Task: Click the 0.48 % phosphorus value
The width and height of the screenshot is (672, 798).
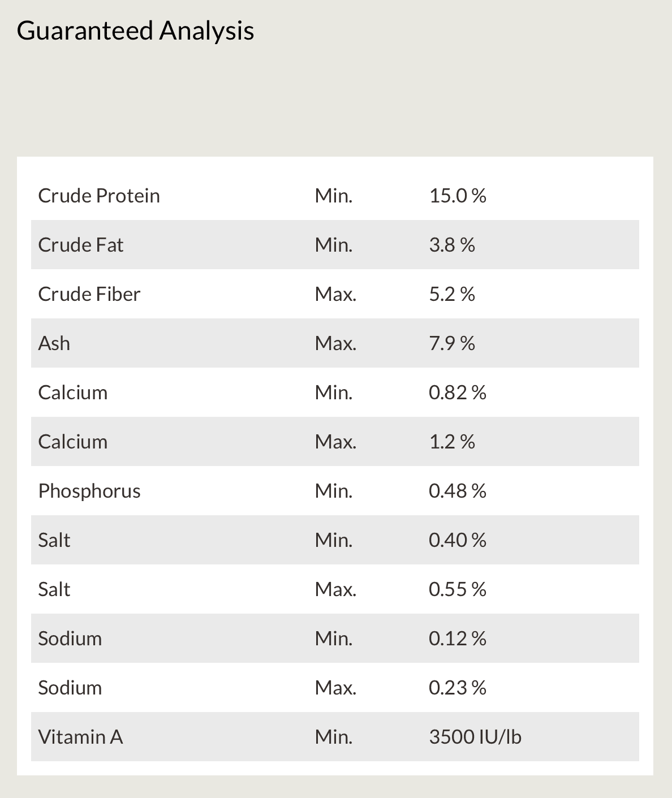Action: [458, 491]
